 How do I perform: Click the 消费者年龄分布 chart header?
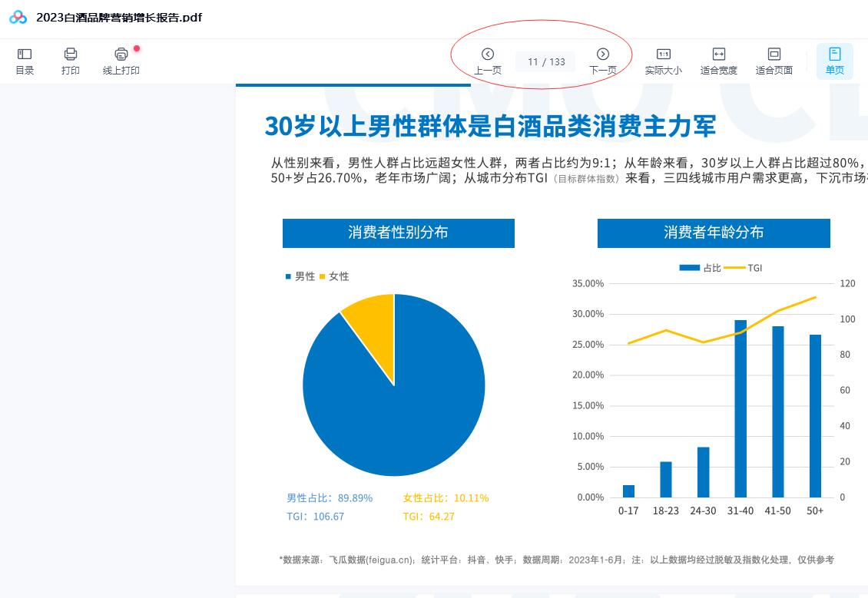(714, 233)
